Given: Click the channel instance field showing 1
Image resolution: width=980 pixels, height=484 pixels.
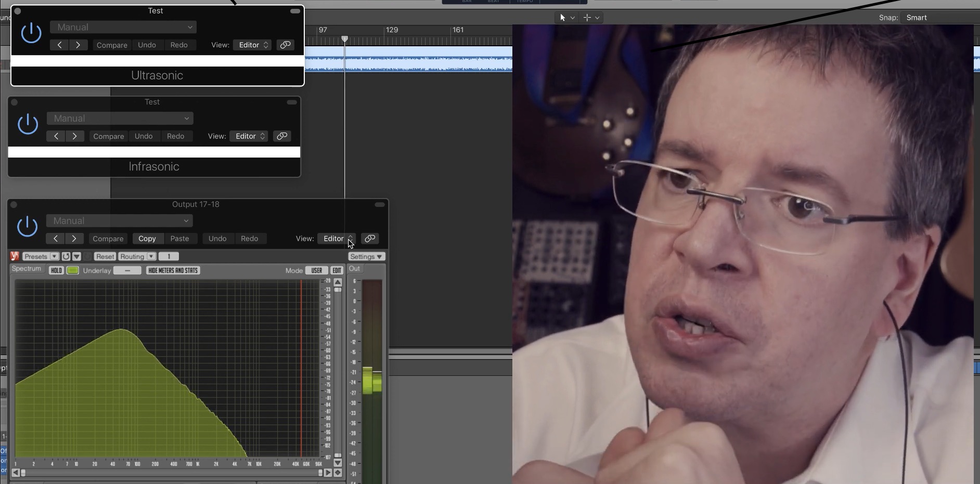Looking at the screenshot, I should pyautogui.click(x=169, y=256).
